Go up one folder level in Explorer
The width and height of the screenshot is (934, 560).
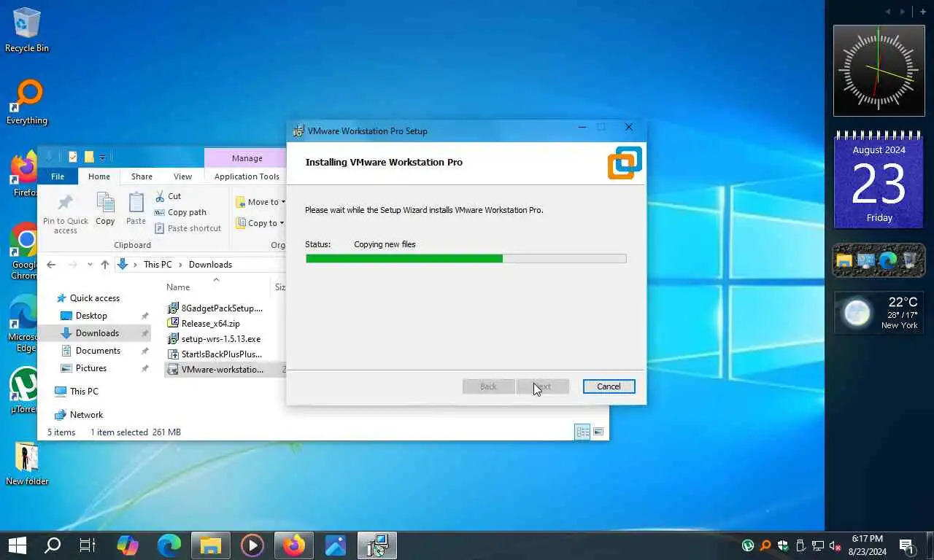105,265
